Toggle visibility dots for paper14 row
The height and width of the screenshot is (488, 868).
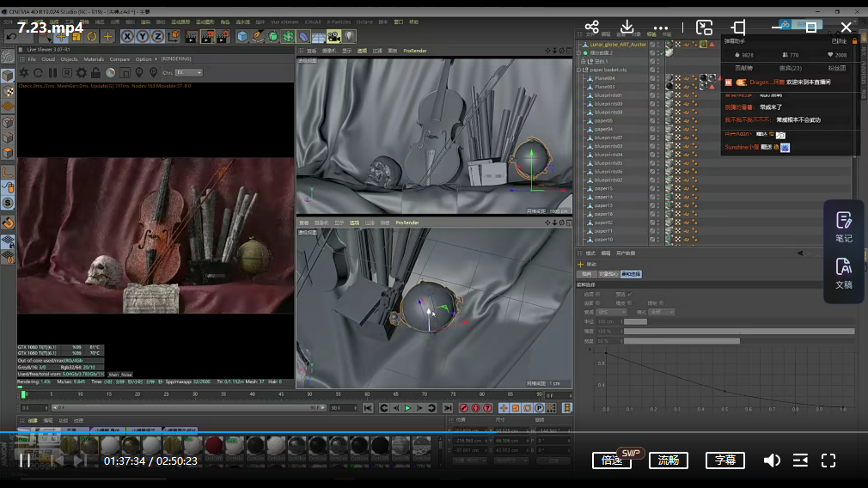659,197
